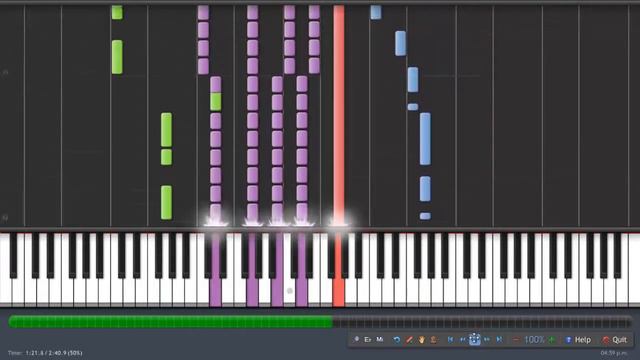Image resolution: width=640 pixels, height=360 pixels.
Task: Click the long red falling note bar
Action: coord(339,114)
